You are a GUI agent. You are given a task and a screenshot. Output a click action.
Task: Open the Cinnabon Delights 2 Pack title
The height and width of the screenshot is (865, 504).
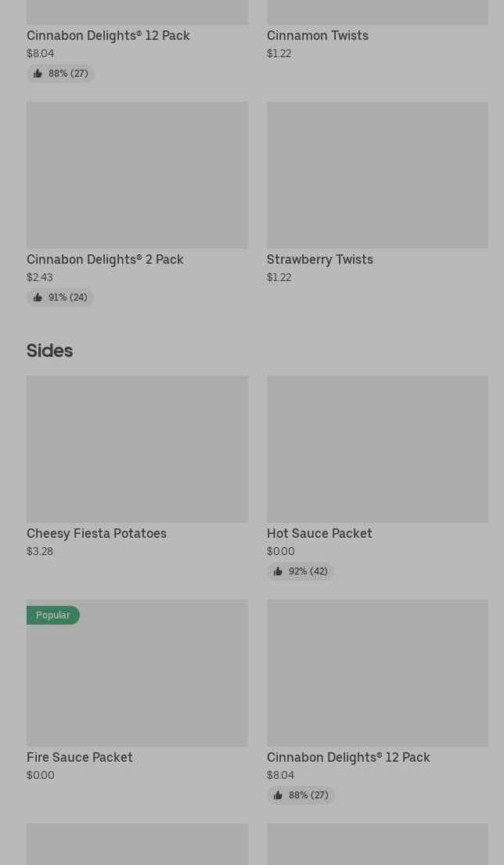(x=105, y=259)
